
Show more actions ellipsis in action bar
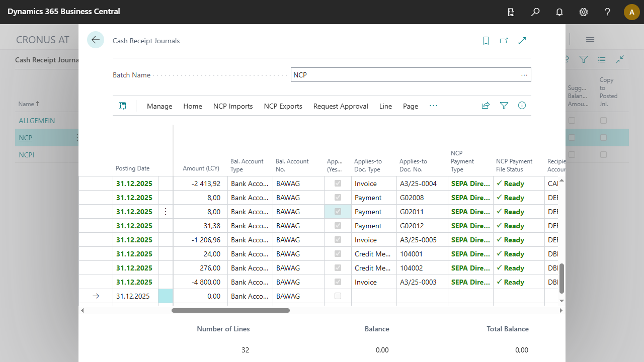click(433, 106)
